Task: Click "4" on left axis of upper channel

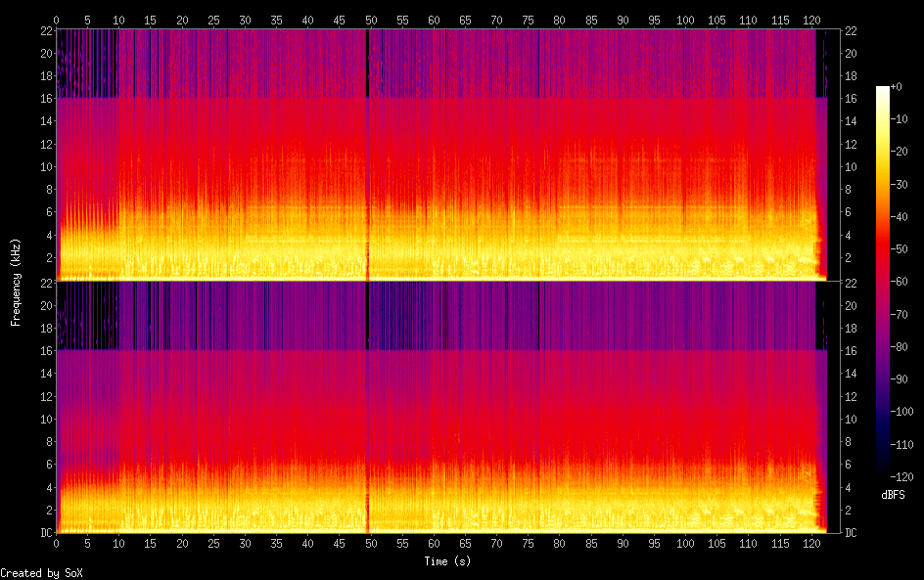Action: tap(50, 235)
